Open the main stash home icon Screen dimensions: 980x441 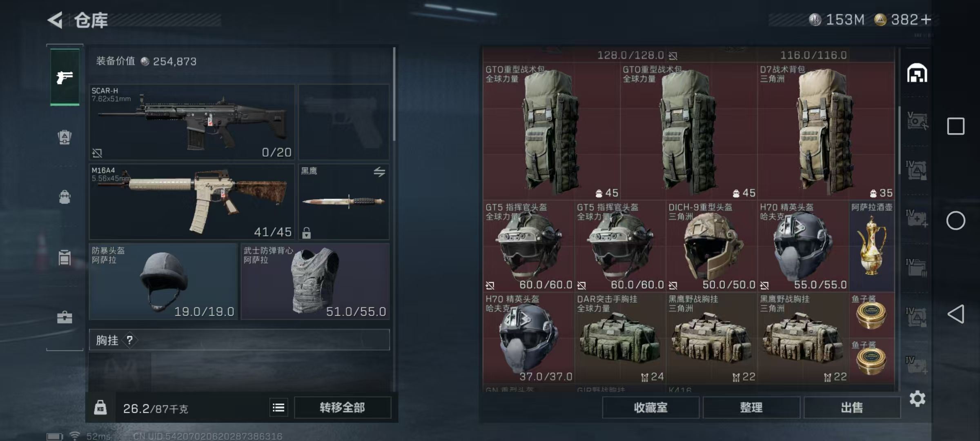(x=917, y=73)
